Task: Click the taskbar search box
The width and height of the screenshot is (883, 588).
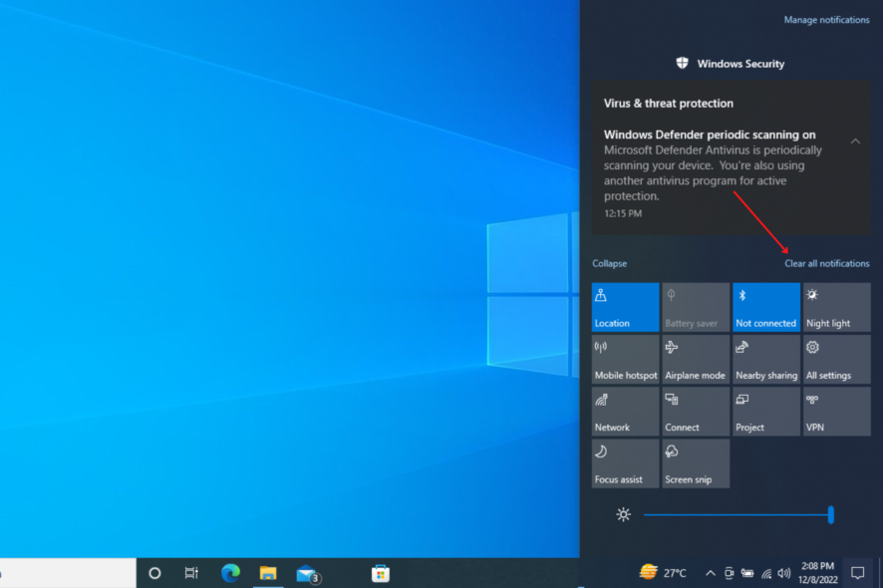Action: tap(68, 573)
